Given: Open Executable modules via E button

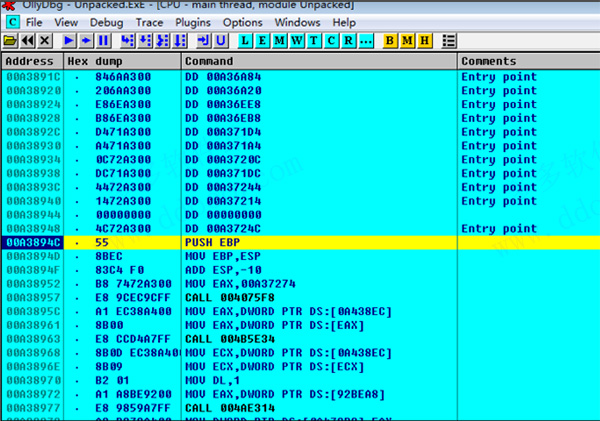Looking at the screenshot, I should (x=264, y=41).
